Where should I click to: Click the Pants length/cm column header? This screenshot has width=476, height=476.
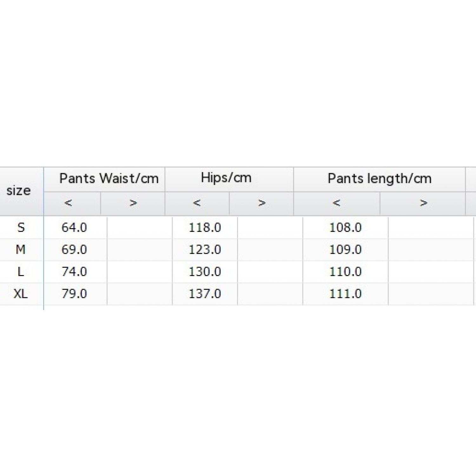380,179
